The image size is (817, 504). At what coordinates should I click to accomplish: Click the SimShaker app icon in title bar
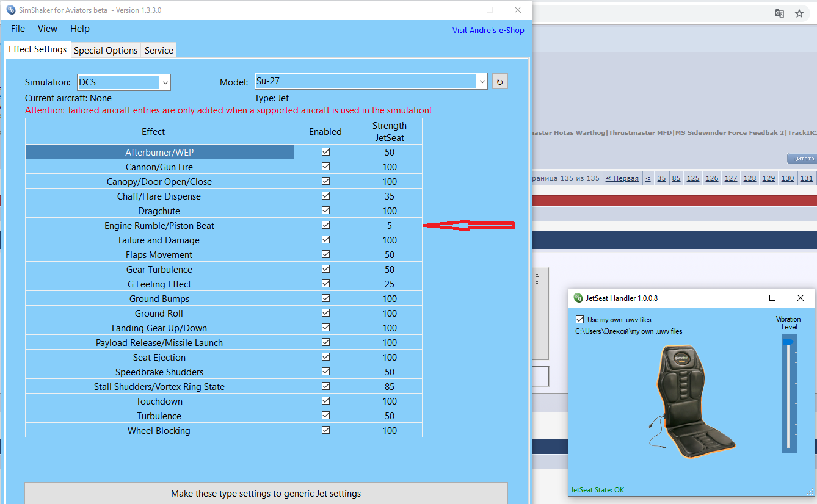tap(10, 10)
